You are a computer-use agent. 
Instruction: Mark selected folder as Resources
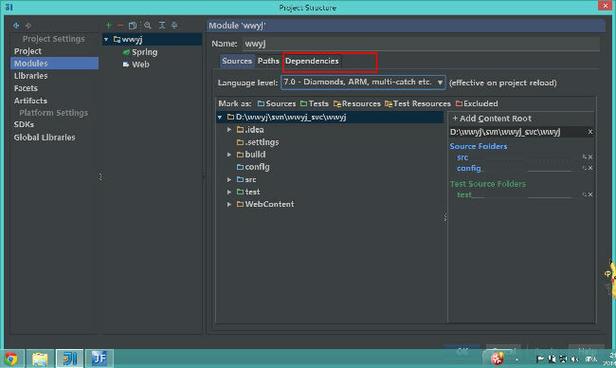point(357,104)
